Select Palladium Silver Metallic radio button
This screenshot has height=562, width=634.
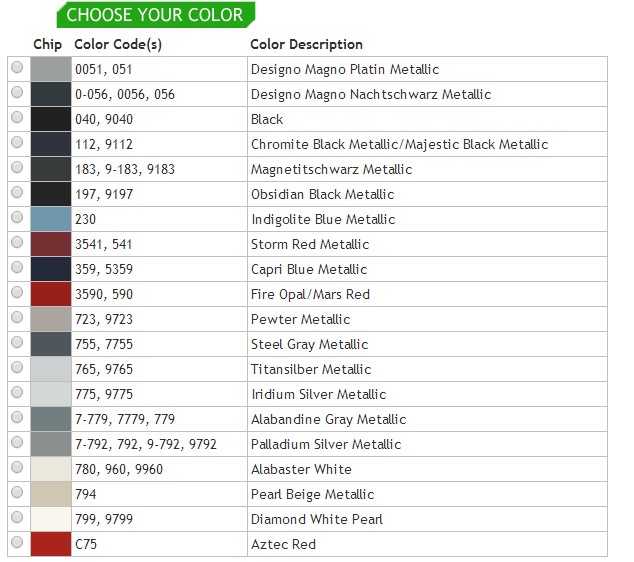click(17, 442)
